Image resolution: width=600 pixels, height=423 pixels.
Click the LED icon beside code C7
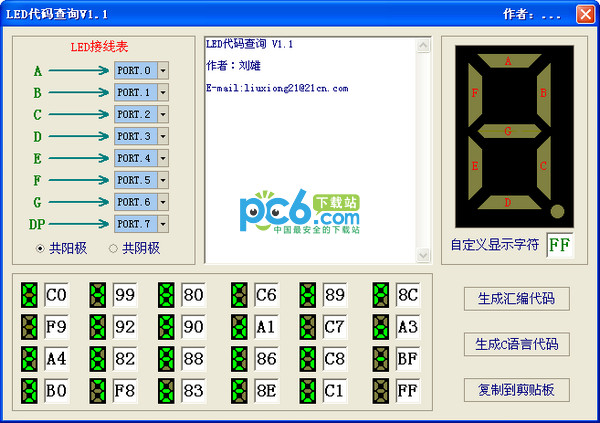[308, 327]
